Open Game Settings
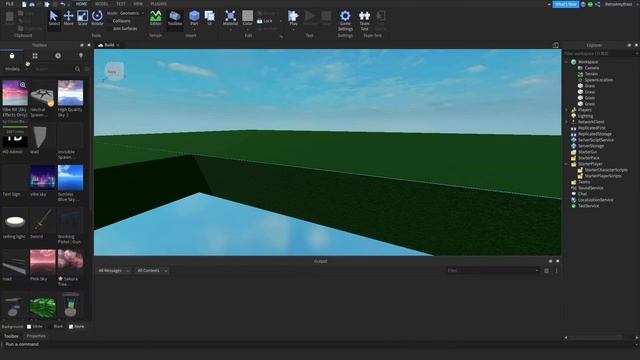 pos(345,20)
